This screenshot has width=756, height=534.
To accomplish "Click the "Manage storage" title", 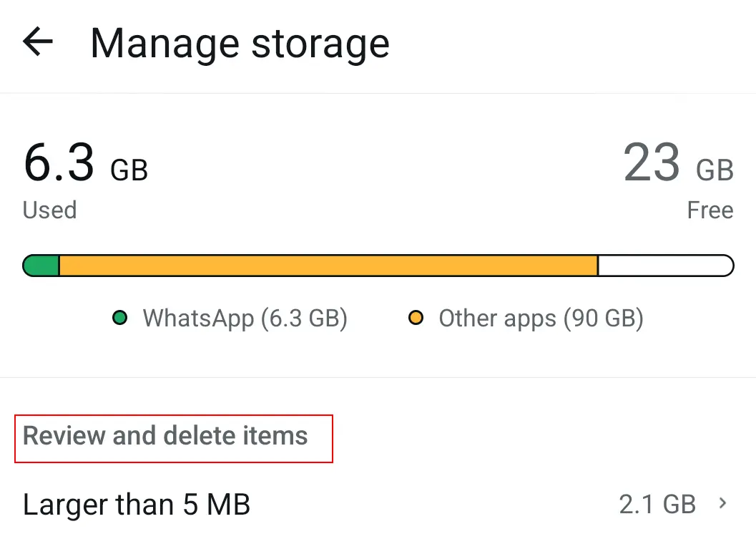I will (x=240, y=43).
